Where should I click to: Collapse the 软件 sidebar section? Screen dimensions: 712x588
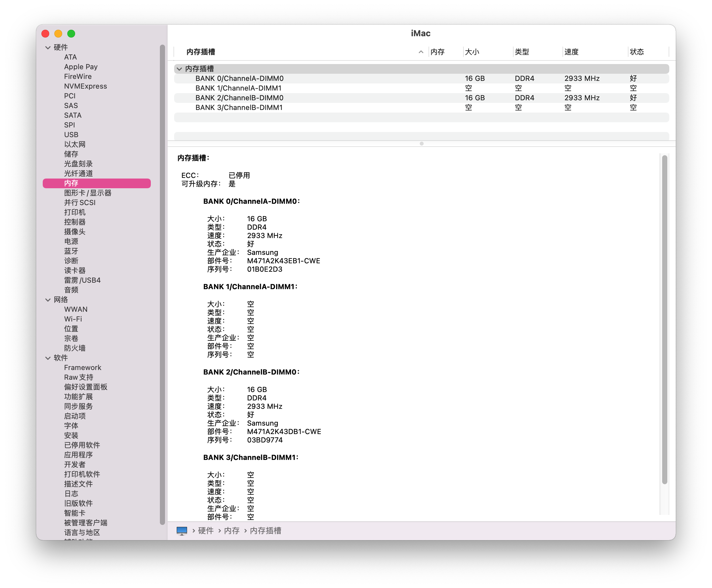(48, 358)
